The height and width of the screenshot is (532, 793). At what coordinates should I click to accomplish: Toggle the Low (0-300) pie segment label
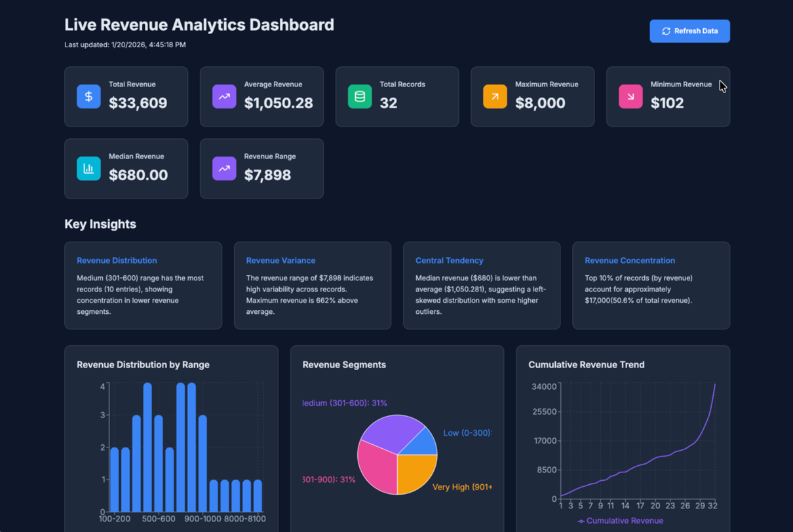click(x=467, y=432)
